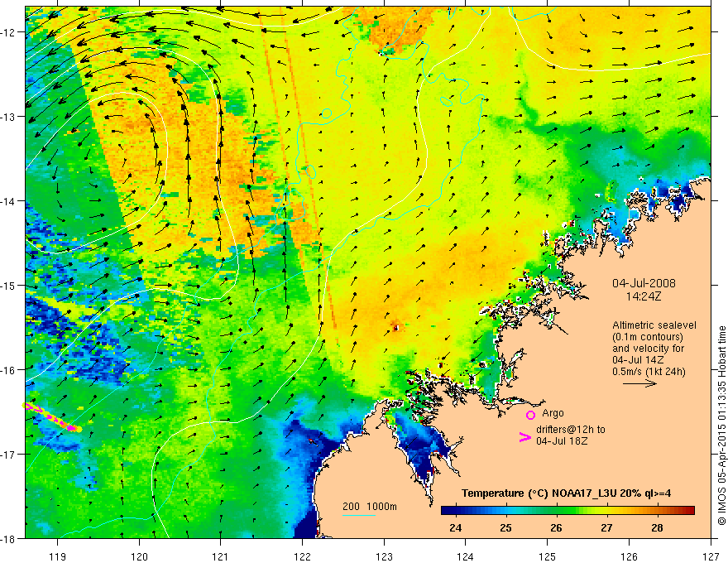This screenshot has width=728, height=563.
Task: Click the '04-Jul-2008' date label
Action: pos(644,283)
